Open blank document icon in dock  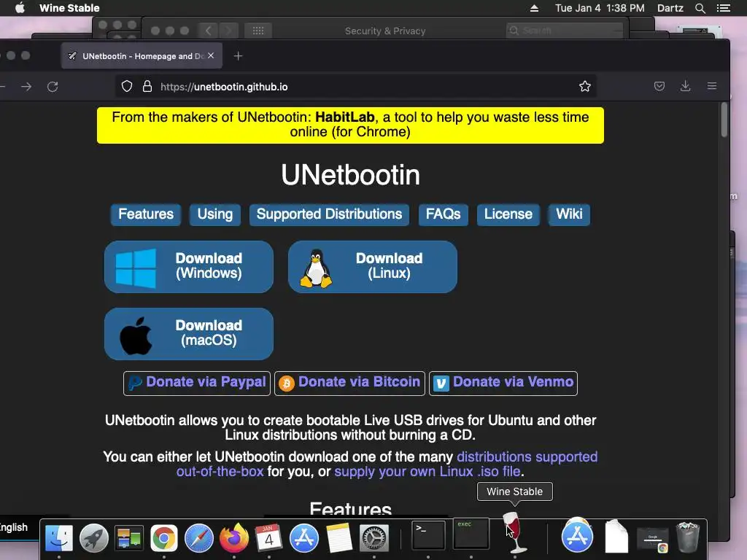(x=616, y=537)
